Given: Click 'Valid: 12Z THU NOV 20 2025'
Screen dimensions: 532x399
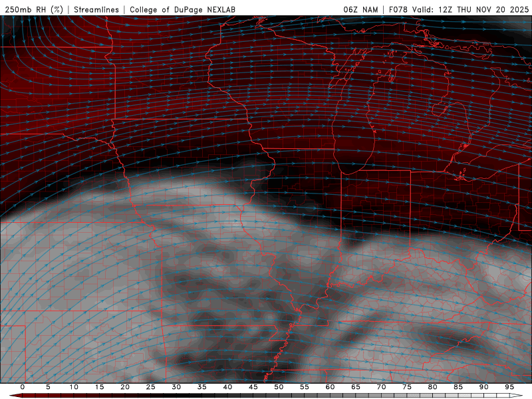Looking at the screenshot, I should coord(470,10).
